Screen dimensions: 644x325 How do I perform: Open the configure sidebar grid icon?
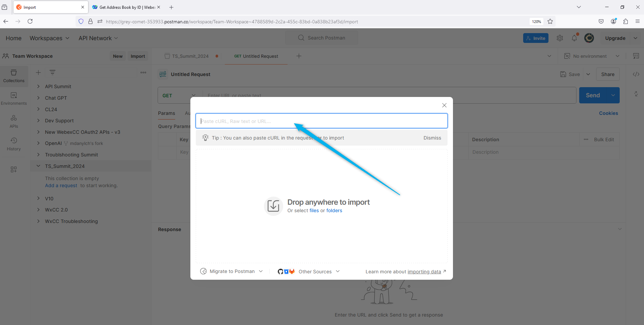[x=14, y=169]
